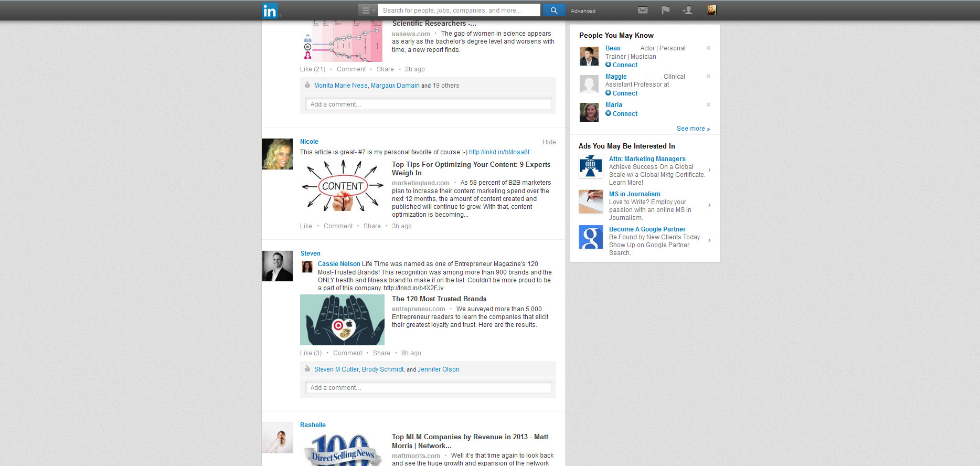The image size is (980, 466).
Task: Open Steven's profile photo
Action: click(277, 266)
